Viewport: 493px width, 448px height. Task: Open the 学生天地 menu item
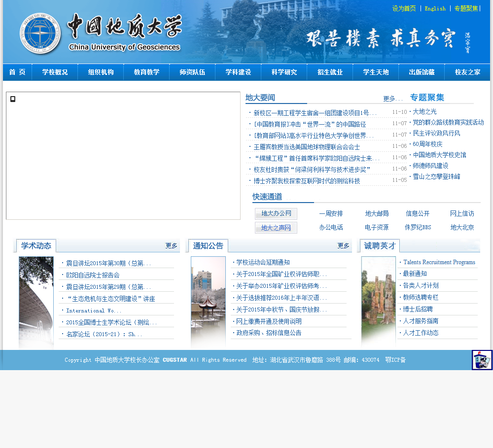(x=376, y=72)
